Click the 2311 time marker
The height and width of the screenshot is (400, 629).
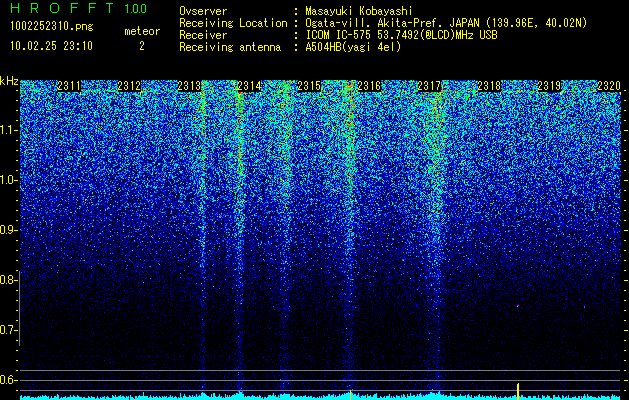coord(69,86)
